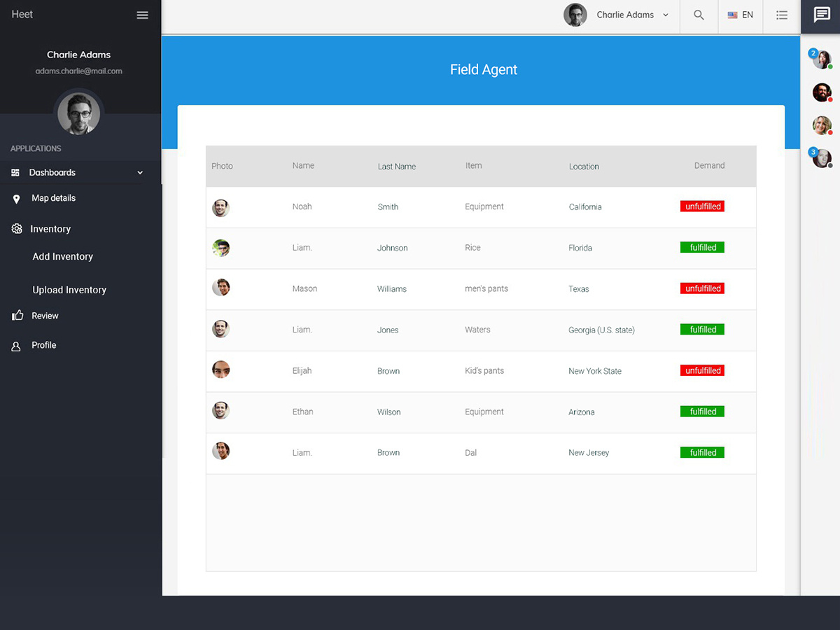Open Elijah Brown's profile photo
This screenshot has width=840, height=630.
(x=220, y=370)
